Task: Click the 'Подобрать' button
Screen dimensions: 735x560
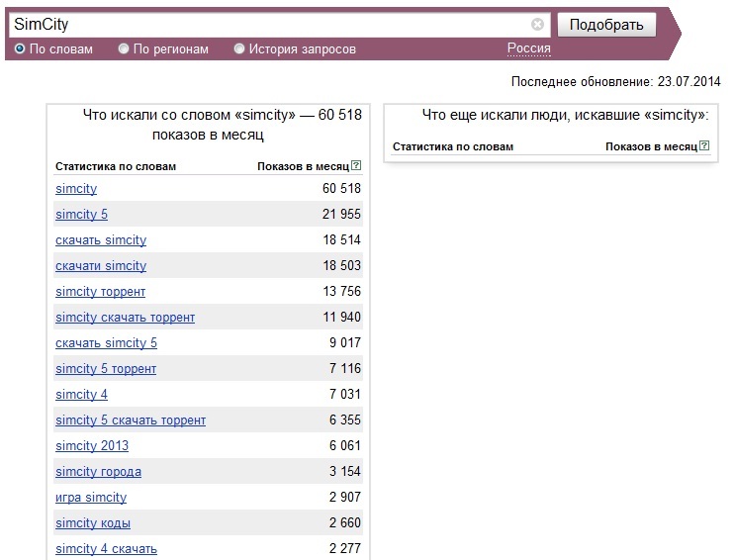Action: pos(606,25)
